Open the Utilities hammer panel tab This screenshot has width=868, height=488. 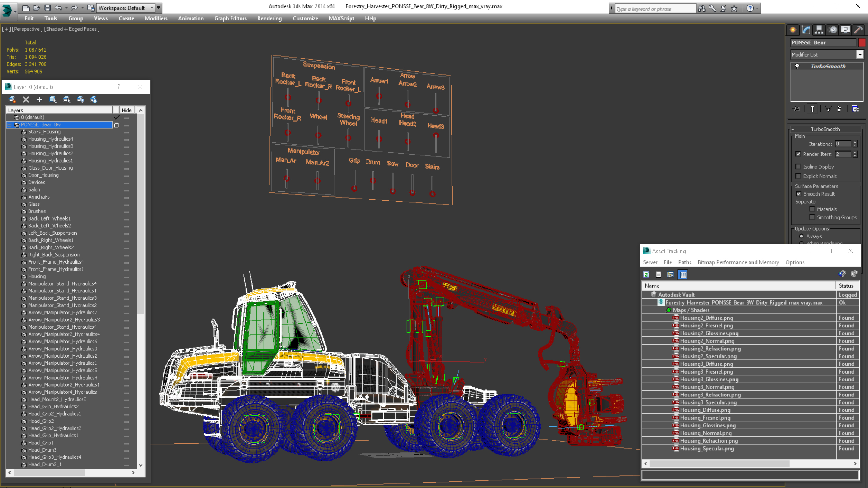pyautogui.click(x=858, y=30)
